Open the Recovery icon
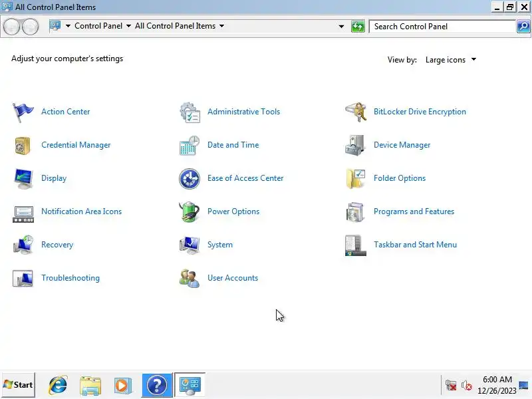Viewport: 532px width, 399px height. pos(23,245)
